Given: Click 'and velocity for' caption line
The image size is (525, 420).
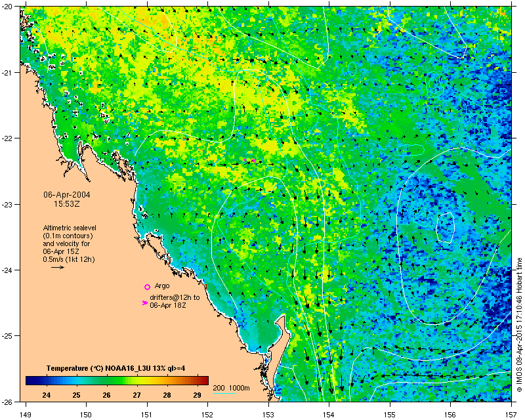Looking at the screenshot, I should point(66,243).
